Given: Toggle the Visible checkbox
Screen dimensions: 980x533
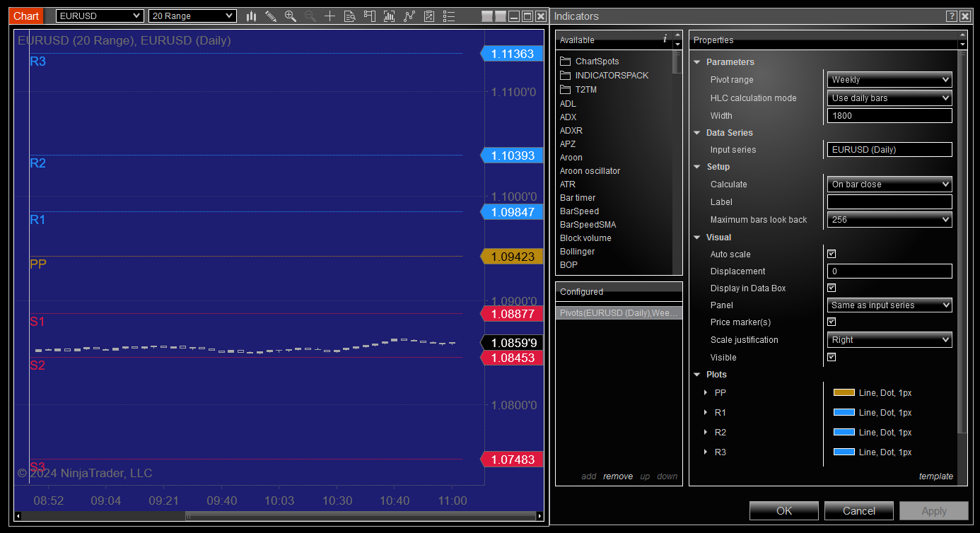Looking at the screenshot, I should point(832,357).
